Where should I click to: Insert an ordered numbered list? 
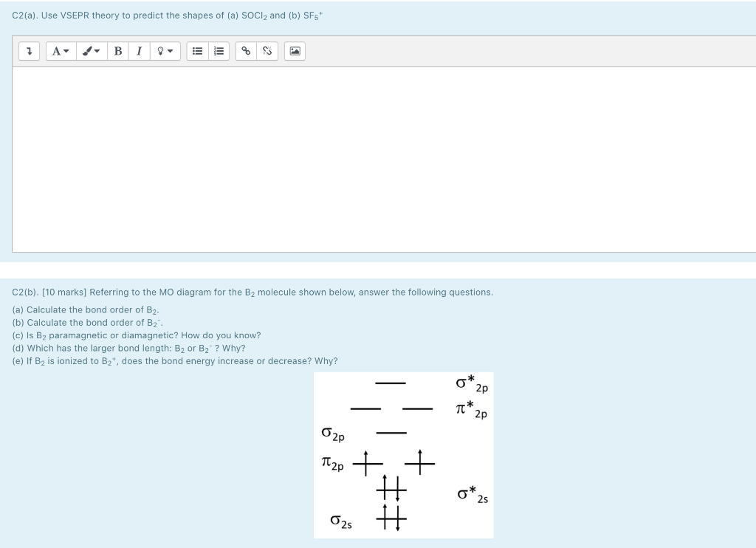tap(218, 51)
